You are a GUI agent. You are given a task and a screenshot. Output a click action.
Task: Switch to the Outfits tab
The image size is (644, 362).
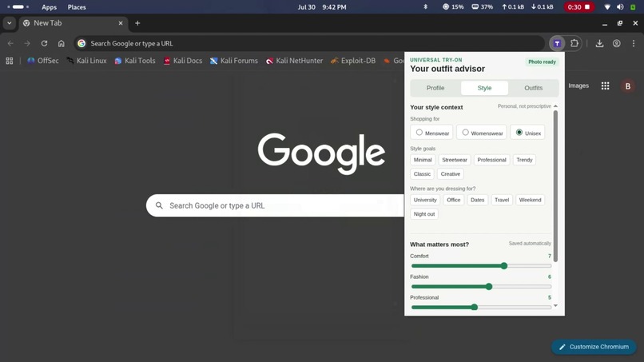[x=534, y=88]
